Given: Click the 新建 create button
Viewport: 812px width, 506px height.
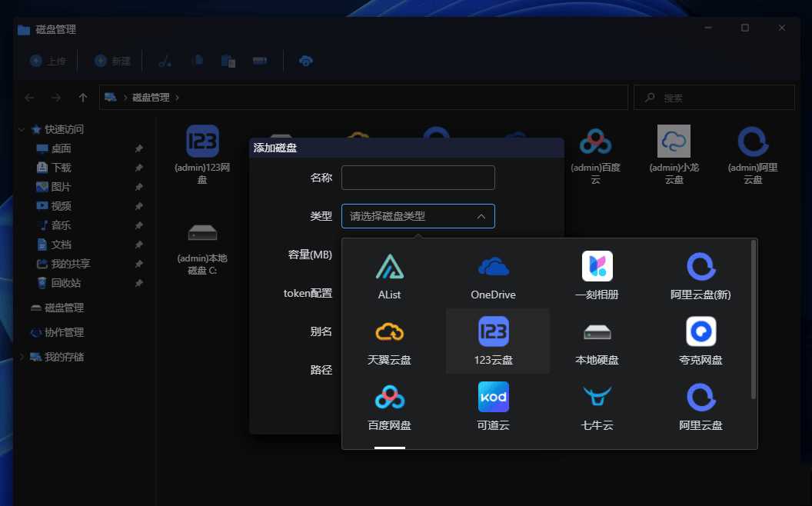Looking at the screenshot, I should click(x=111, y=60).
